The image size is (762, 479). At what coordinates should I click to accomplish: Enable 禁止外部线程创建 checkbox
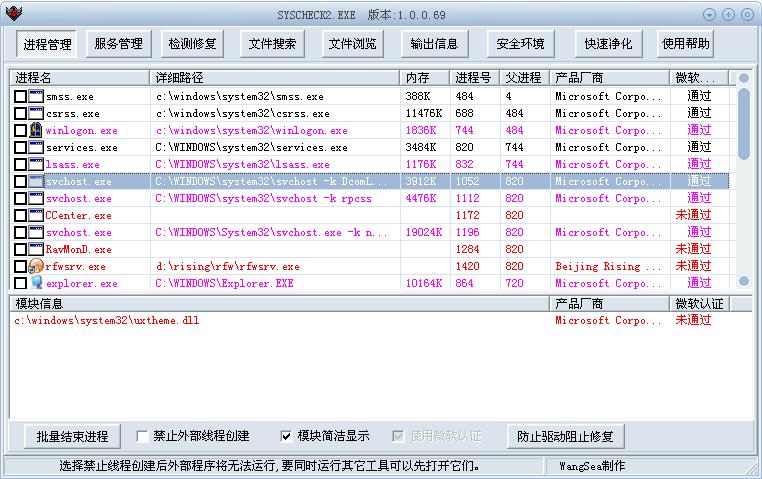pyautogui.click(x=142, y=436)
